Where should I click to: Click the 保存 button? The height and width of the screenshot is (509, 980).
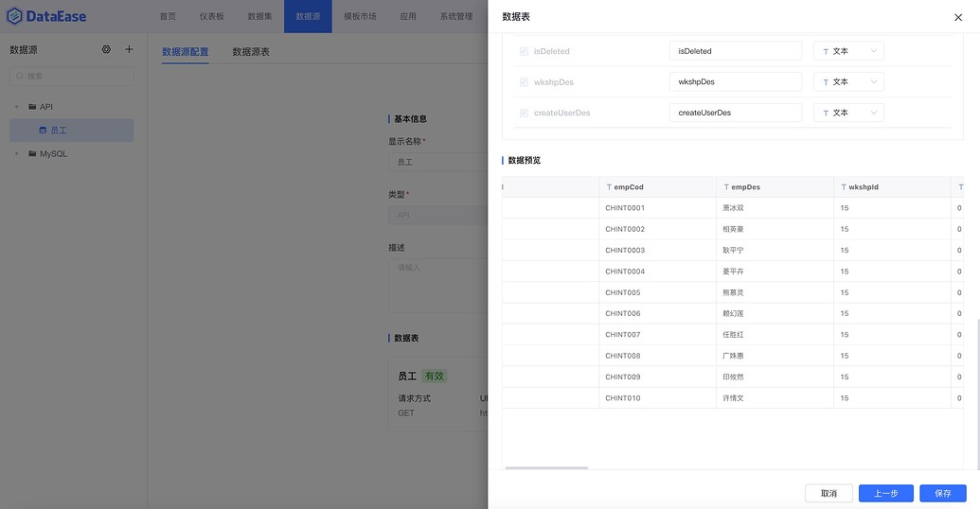pos(943,493)
